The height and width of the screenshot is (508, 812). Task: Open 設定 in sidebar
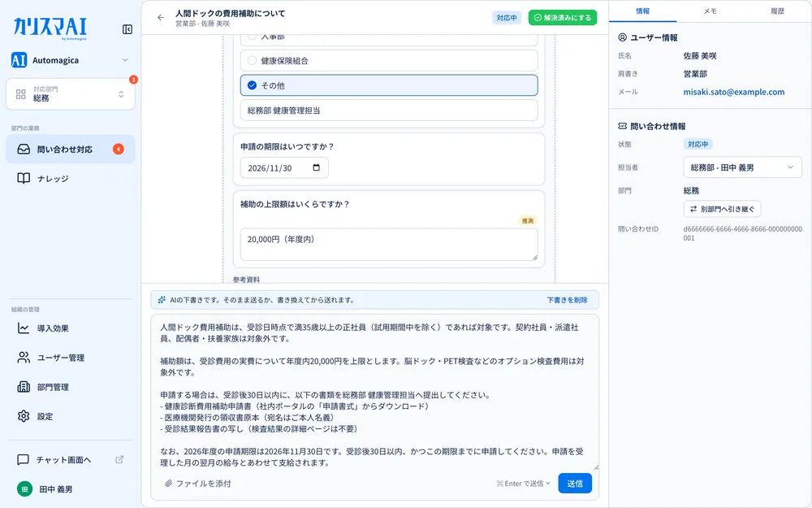[71, 416]
